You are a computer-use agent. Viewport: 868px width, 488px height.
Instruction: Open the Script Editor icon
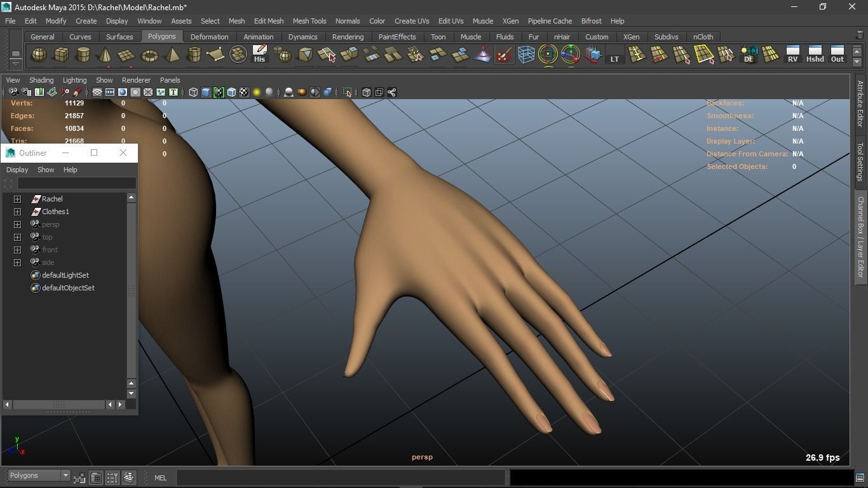tap(860, 478)
